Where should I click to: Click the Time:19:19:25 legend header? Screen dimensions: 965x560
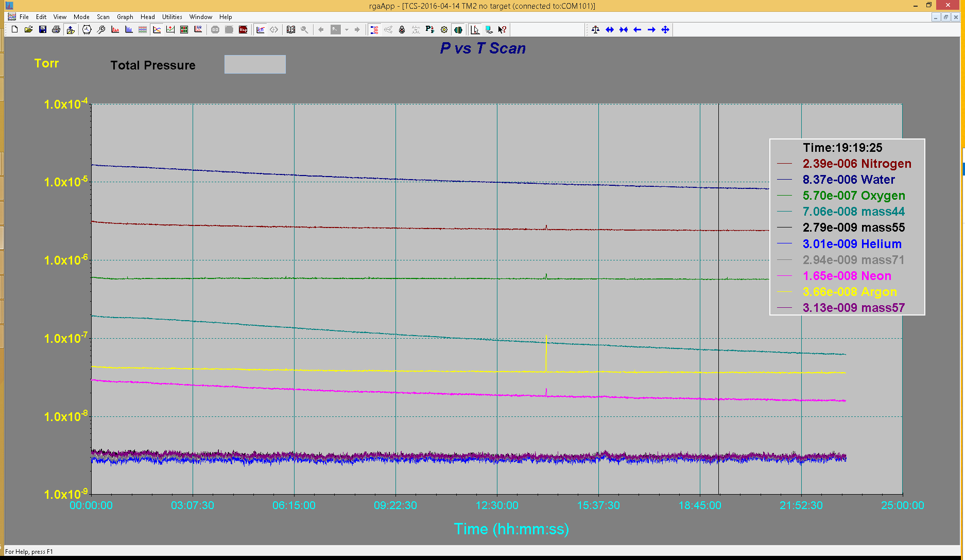tap(842, 148)
